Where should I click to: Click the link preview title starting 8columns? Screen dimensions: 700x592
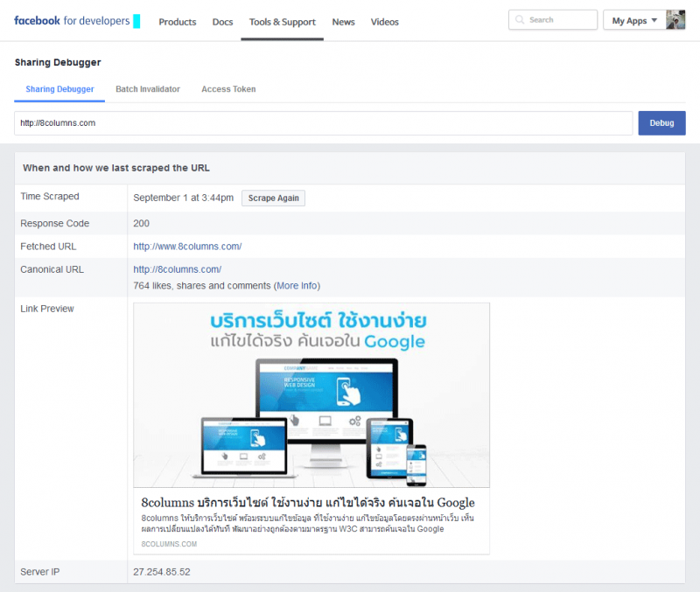point(308,502)
